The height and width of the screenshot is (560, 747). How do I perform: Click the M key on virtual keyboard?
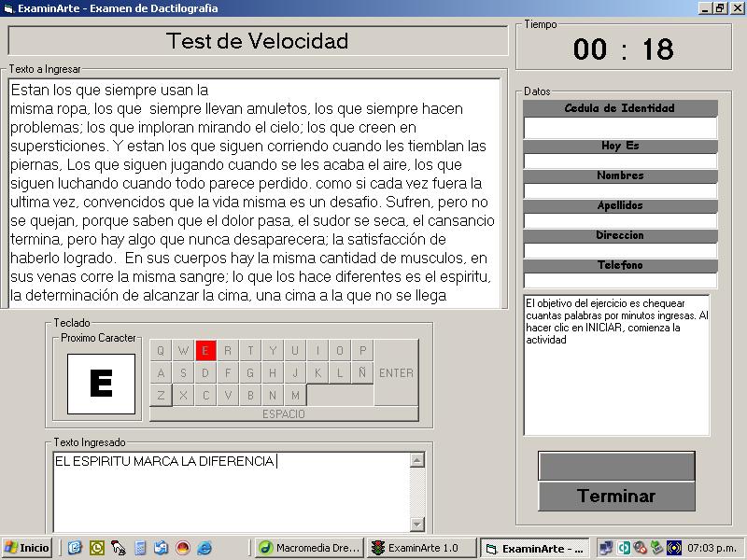tap(295, 395)
